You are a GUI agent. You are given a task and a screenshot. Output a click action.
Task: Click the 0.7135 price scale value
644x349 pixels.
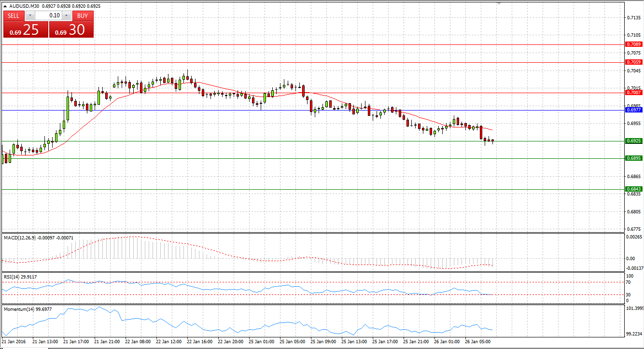(x=633, y=17)
